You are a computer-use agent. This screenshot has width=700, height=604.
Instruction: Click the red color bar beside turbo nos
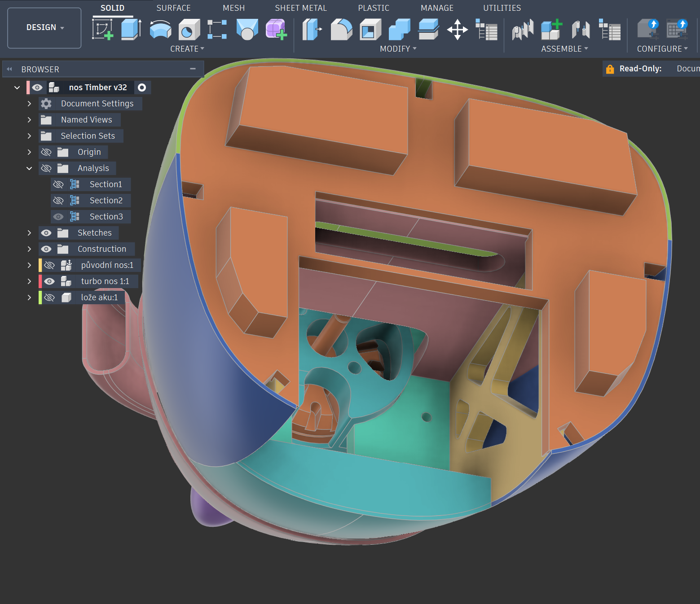pos(40,281)
